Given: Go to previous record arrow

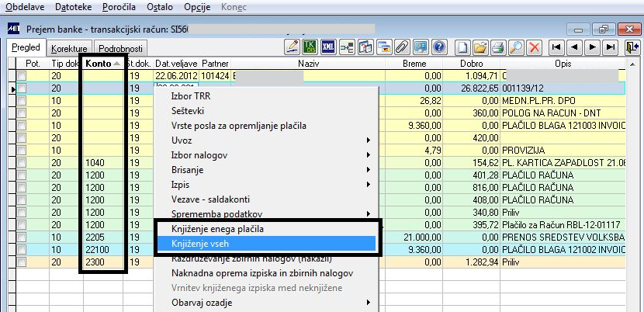Looking at the screenshot, I should (x=575, y=47).
